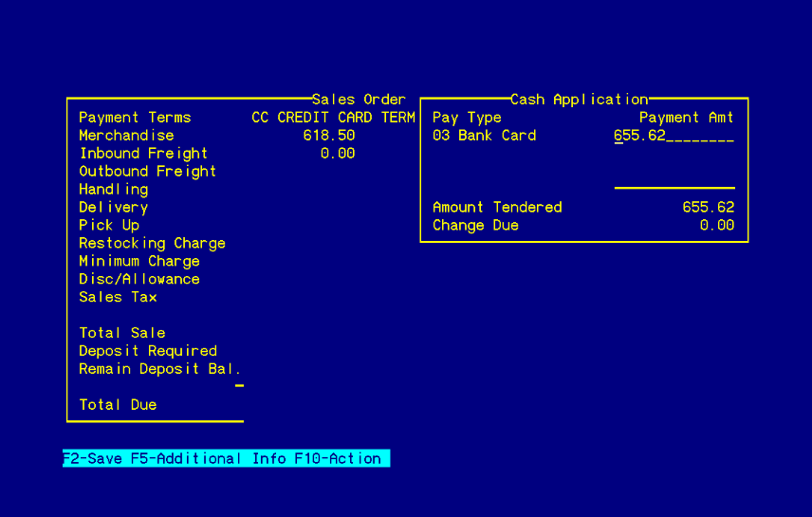Click the Payment Amt column header

(687, 118)
